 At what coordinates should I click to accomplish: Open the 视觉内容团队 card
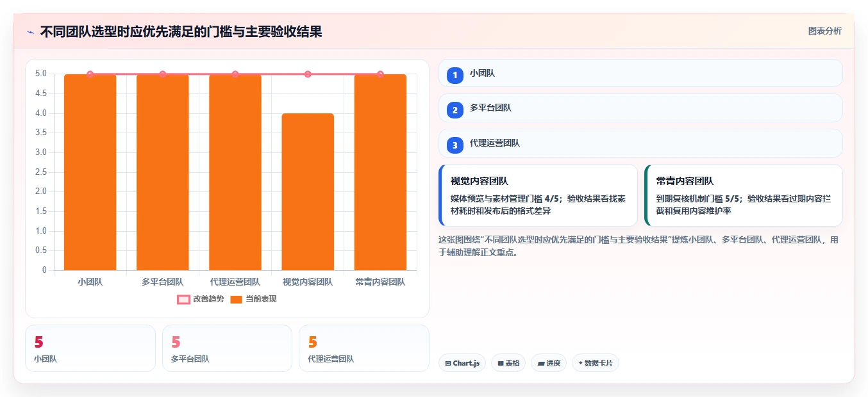pyautogui.click(x=538, y=195)
